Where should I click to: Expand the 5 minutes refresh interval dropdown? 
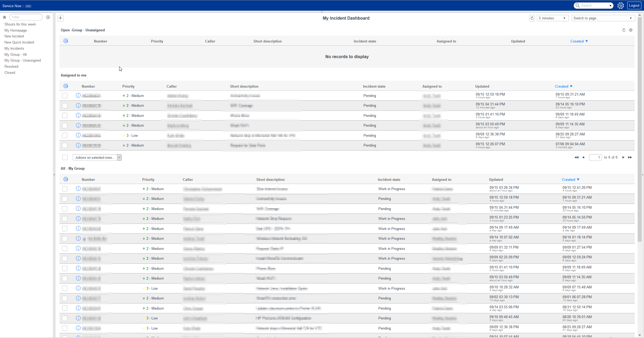[553, 18]
